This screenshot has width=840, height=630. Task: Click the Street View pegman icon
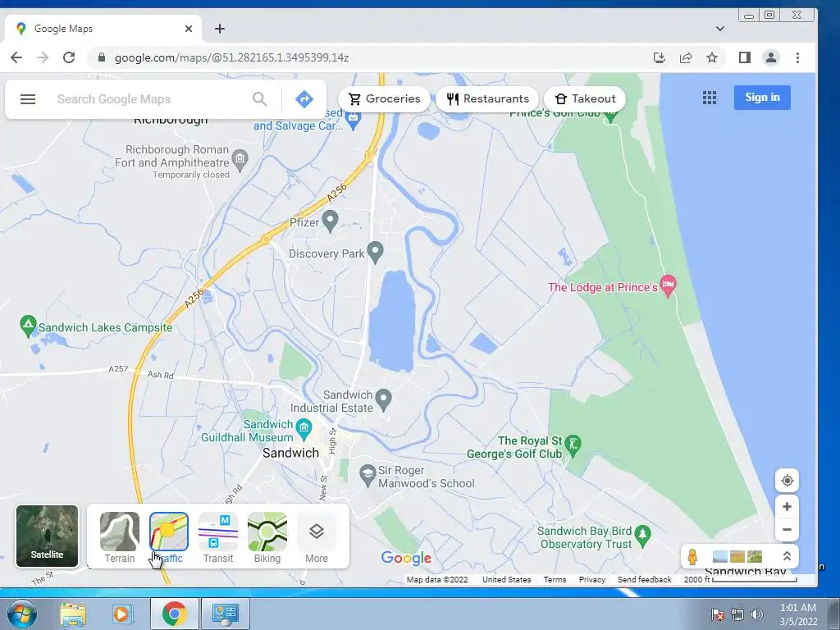point(692,557)
